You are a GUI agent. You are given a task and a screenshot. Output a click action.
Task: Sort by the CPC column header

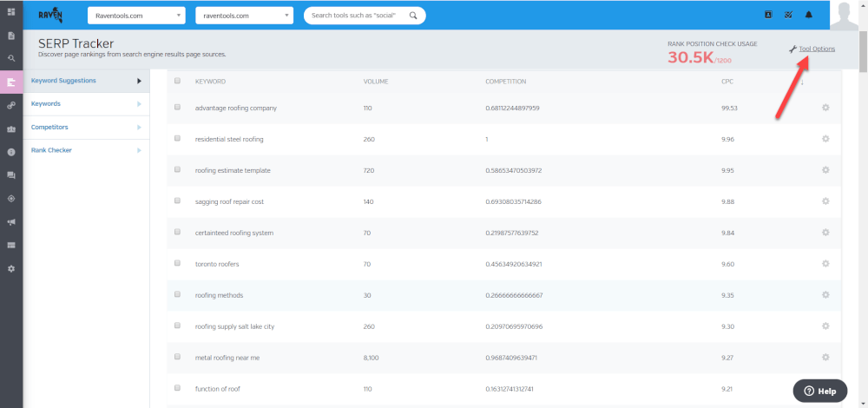point(727,82)
